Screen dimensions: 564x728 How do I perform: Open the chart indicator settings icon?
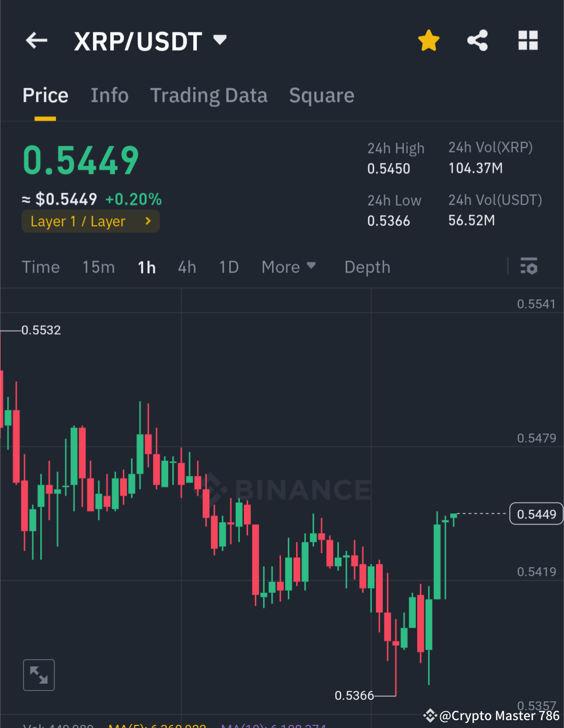coord(530,267)
